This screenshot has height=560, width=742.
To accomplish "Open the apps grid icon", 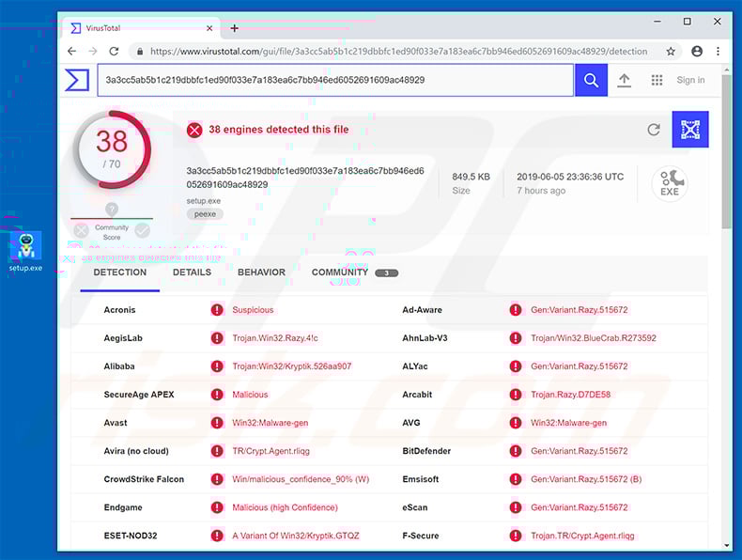I will click(x=657, y=81).
